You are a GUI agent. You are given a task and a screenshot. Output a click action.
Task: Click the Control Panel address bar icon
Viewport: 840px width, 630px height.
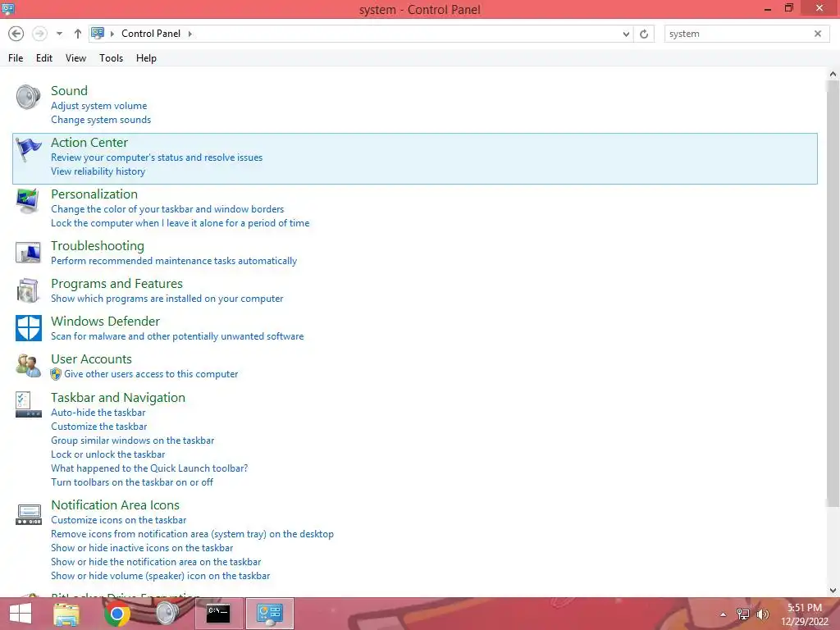(98, 33)
